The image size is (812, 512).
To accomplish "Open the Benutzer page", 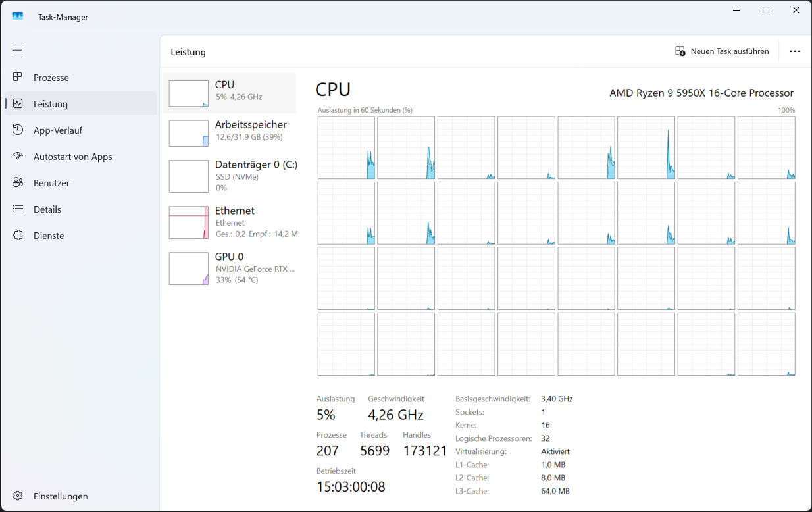I will click(x=80, y=182).
